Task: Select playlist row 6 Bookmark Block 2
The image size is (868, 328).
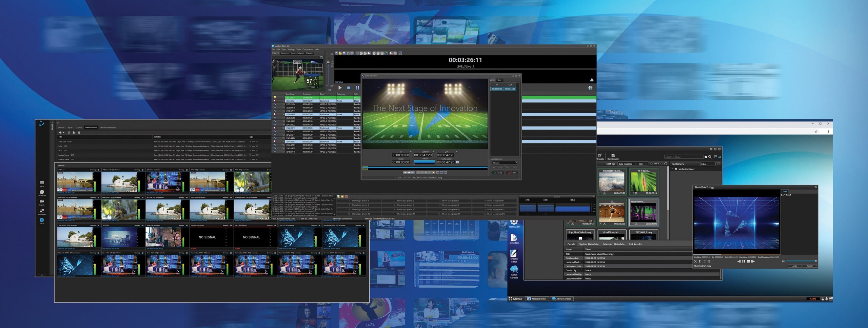Action: tap(316, 115)
